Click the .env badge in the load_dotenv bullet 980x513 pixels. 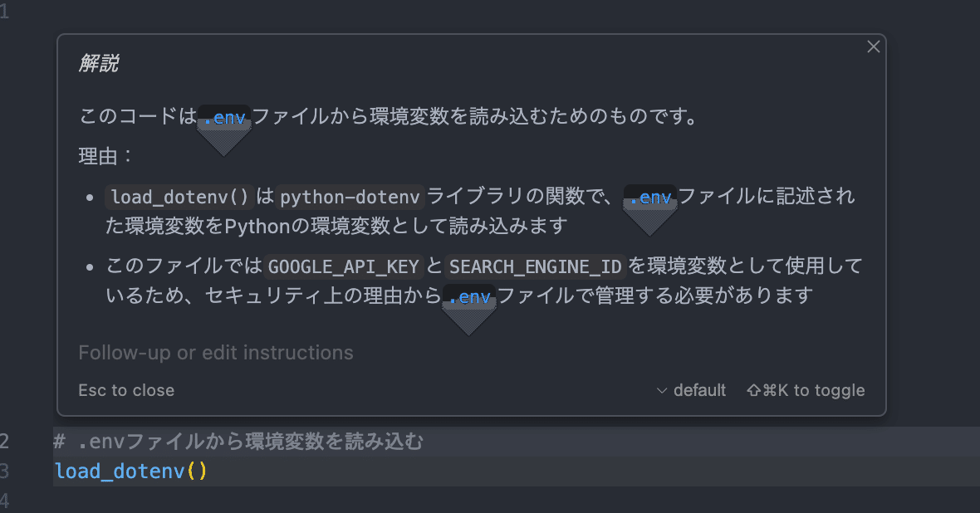click(649, 198)
